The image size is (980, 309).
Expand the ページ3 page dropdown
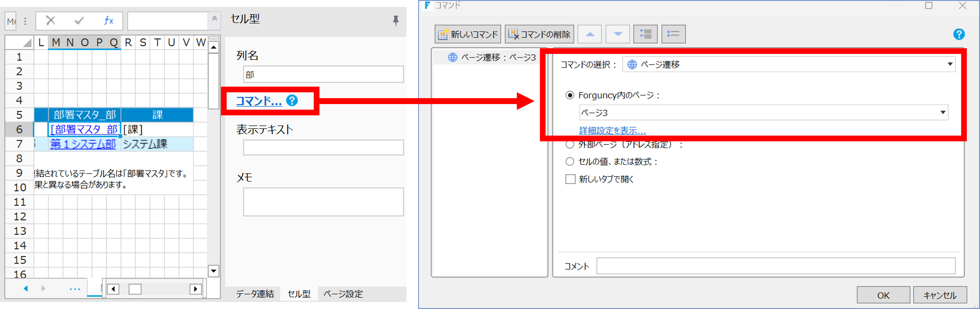[943, 113]
